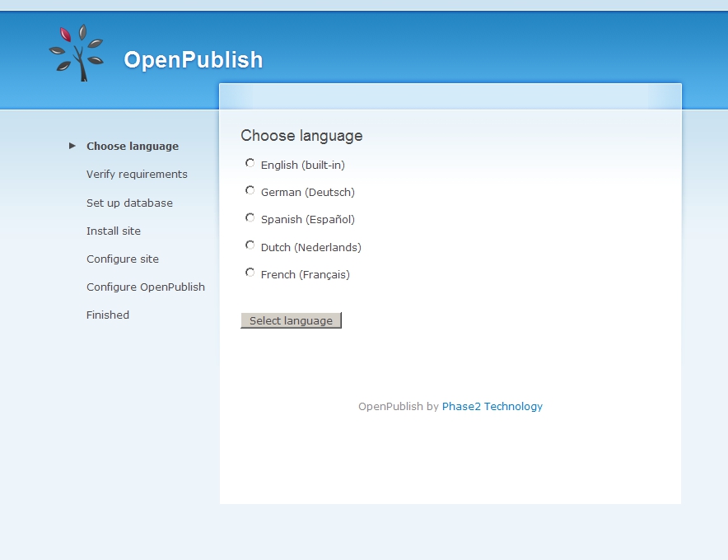Click the OpenPublish title text
This screenshot has height=560, width=728.
pyautogui.click(x=194, y=60)
